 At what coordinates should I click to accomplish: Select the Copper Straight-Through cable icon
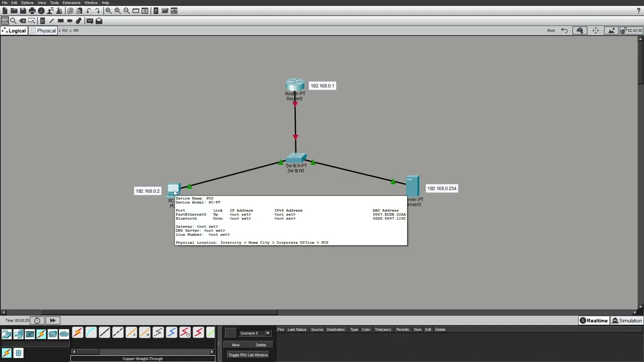pyautogui.click(x=104, y=333)
